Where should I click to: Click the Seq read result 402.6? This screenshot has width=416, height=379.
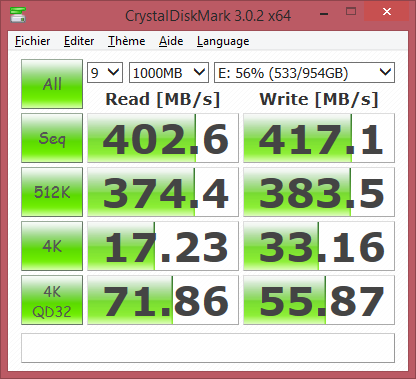point(163,138)
